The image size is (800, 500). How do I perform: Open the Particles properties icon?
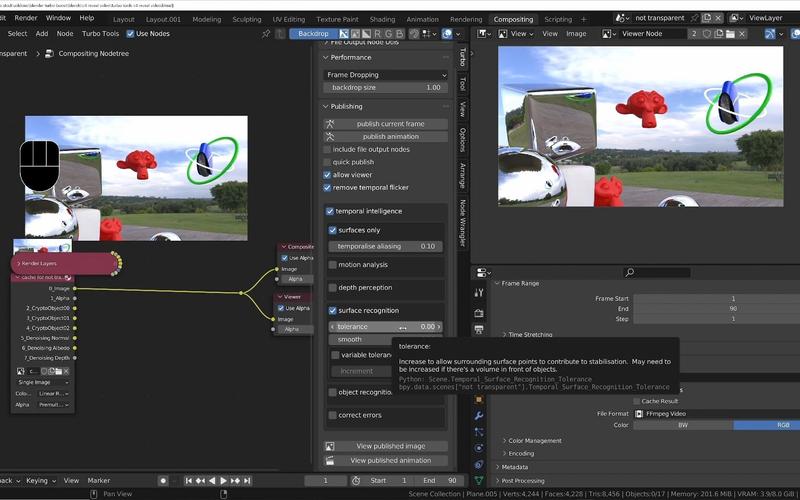[479, 432]
